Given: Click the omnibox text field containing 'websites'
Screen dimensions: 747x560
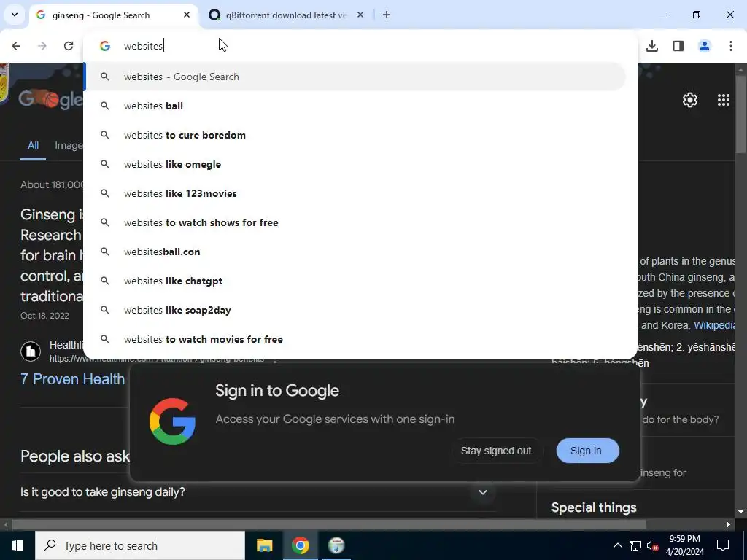Looking at the screenshot, I should pos(360,46).
